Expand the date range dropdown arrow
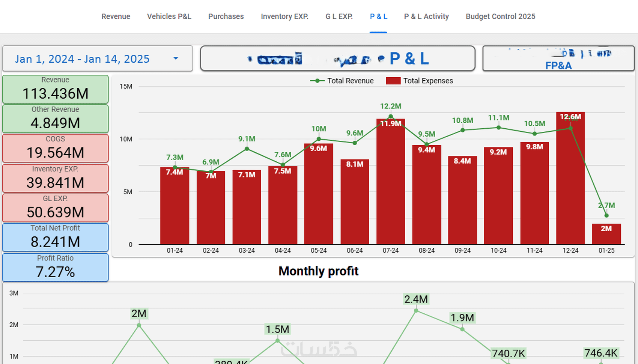This screenshot has height=364, width=638. [x=176, y=58]
